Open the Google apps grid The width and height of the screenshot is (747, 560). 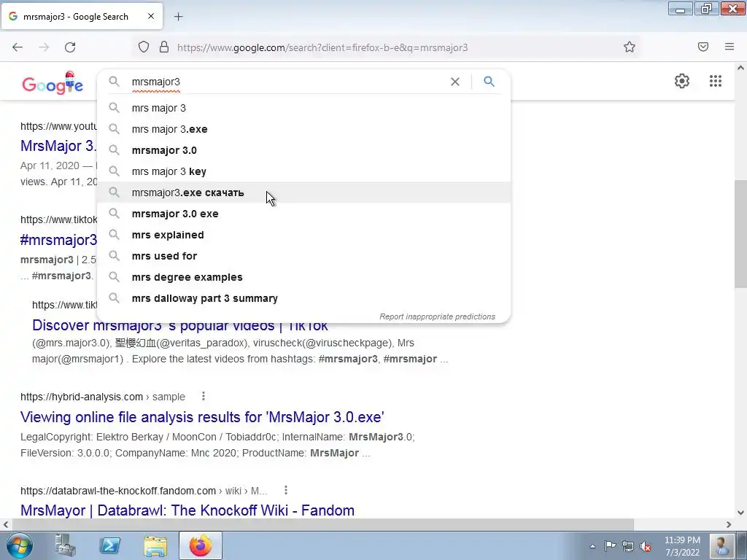(x=715, y=81)
